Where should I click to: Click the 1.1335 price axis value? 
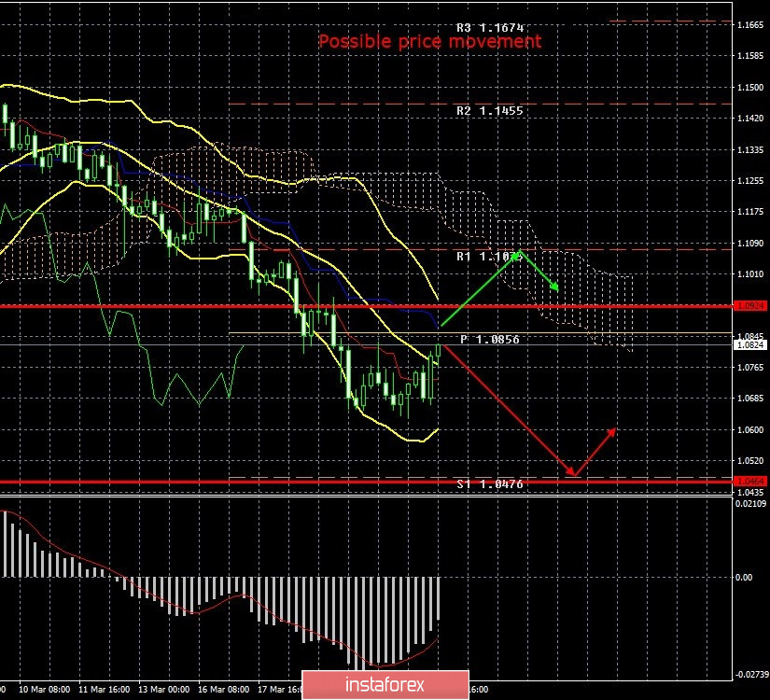(750, 150)
